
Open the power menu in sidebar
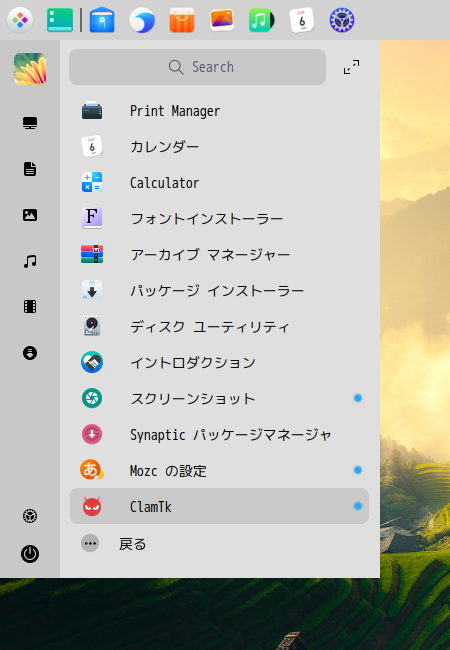30,554
